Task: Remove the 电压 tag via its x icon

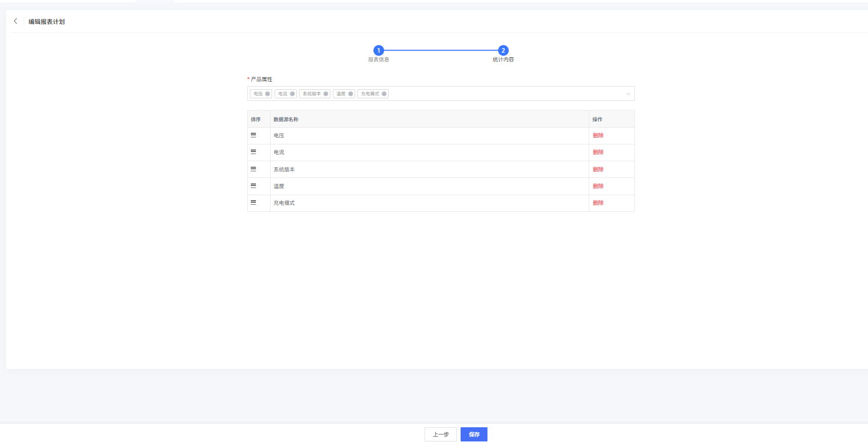Action: click(x=268, y=94)
